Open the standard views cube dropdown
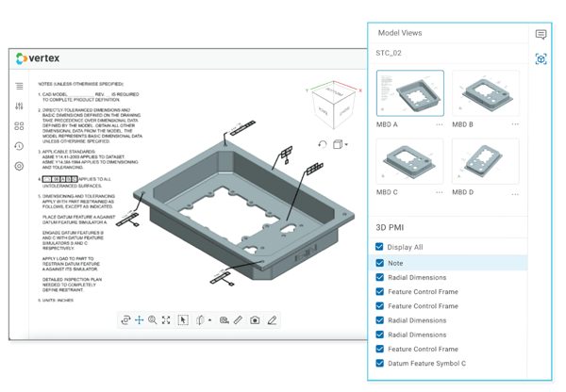Screen dimensions: 566x392 pos(340,144)
